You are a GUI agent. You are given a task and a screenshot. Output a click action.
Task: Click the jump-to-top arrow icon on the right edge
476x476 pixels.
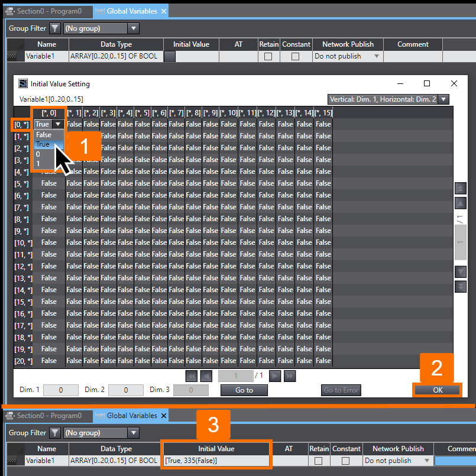462,188
